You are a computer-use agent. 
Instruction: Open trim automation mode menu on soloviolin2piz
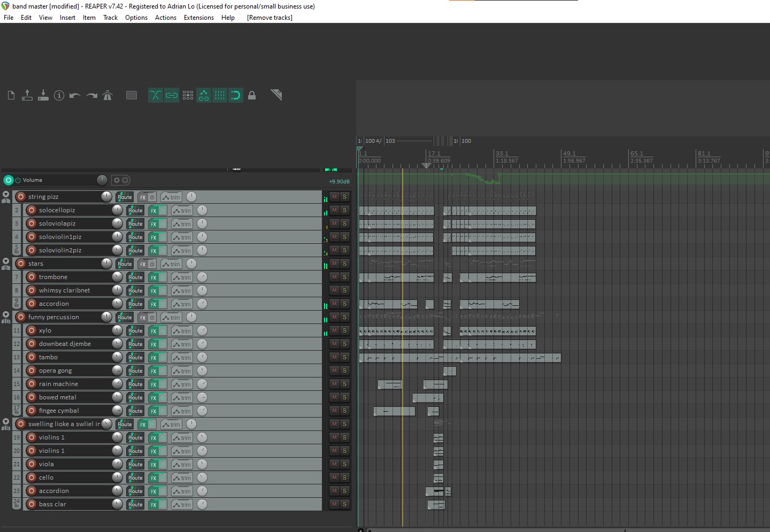[x=182, y=251]
